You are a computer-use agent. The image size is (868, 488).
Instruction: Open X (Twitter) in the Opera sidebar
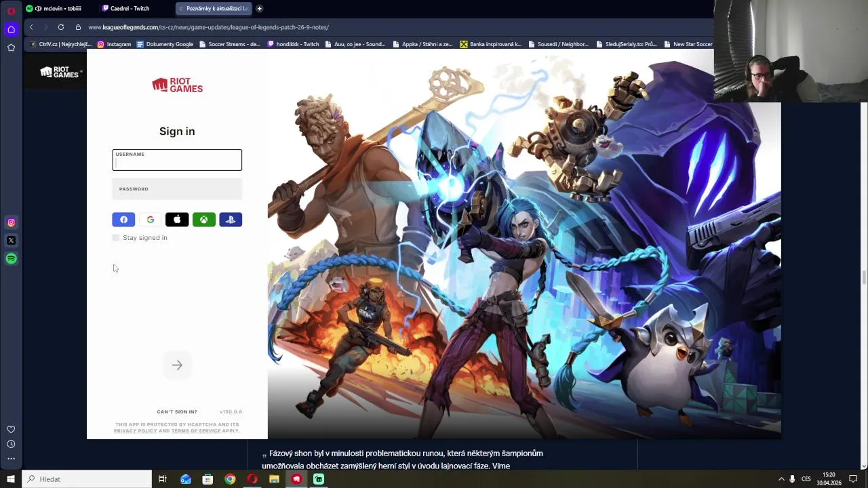11,240
